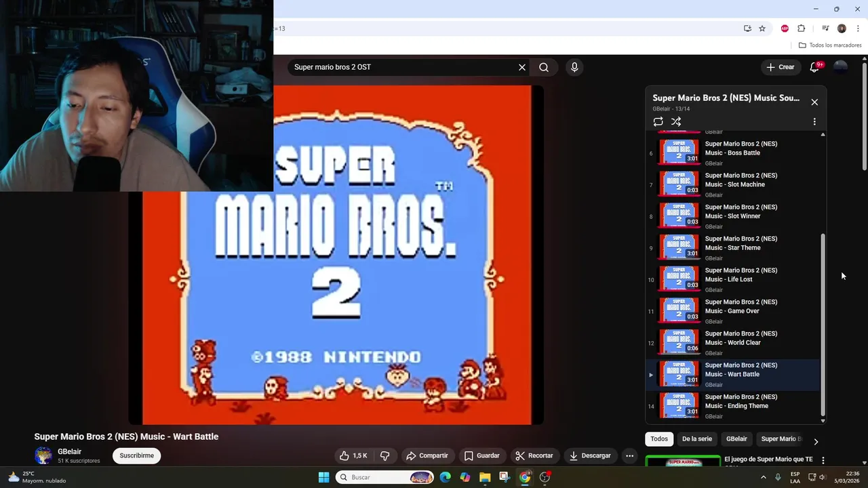This screenshot has width=868, height=488.
Task: Play Star Theme track in playlist
Action: [x=734, y=248]
